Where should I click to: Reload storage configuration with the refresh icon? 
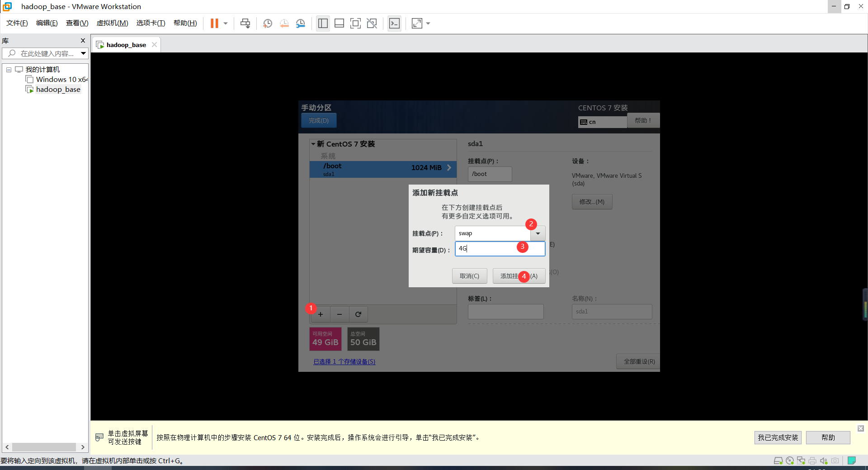(x=358, y=314)
